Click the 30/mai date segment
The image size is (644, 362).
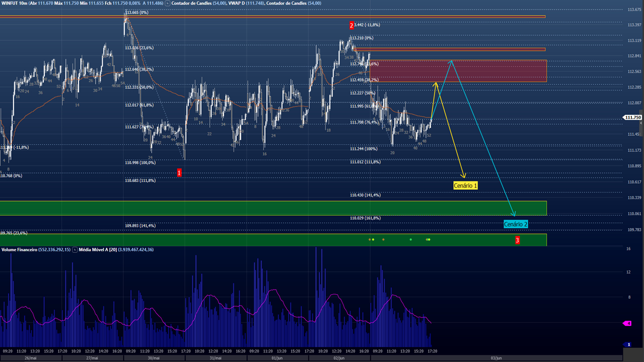[154, 358]
